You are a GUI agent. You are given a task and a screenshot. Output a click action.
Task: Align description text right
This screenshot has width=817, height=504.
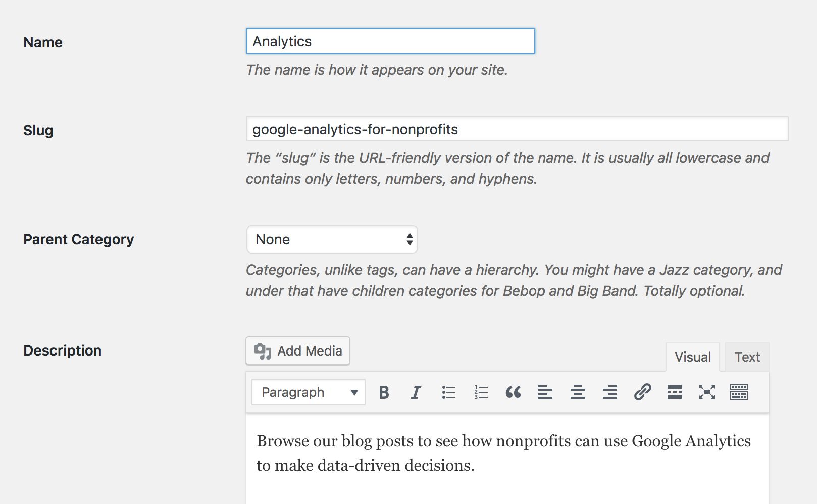coord(610,392)
